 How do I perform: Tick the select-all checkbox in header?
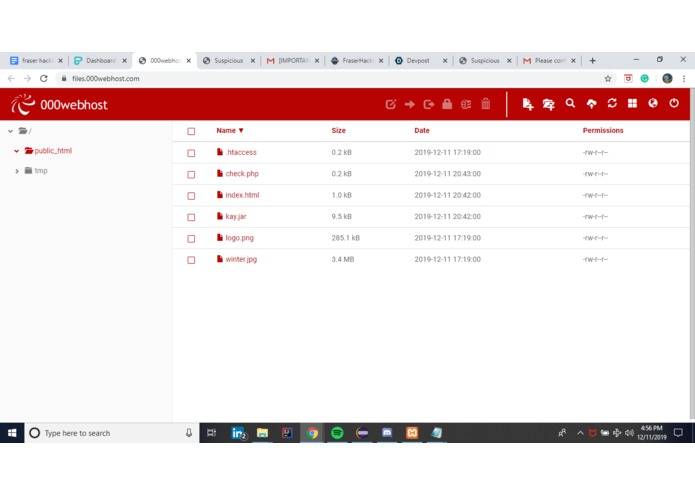[191, 131]
